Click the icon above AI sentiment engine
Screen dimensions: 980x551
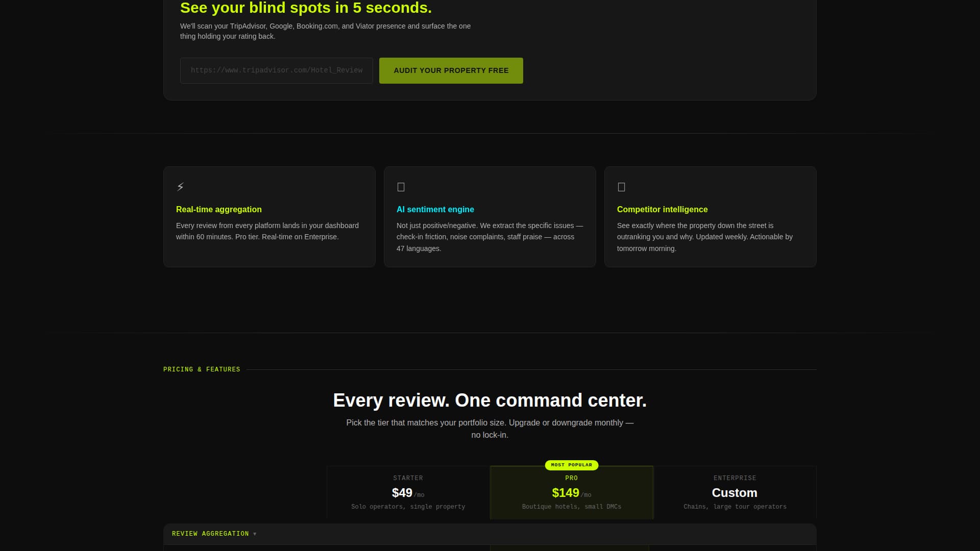tap(401, 187)
